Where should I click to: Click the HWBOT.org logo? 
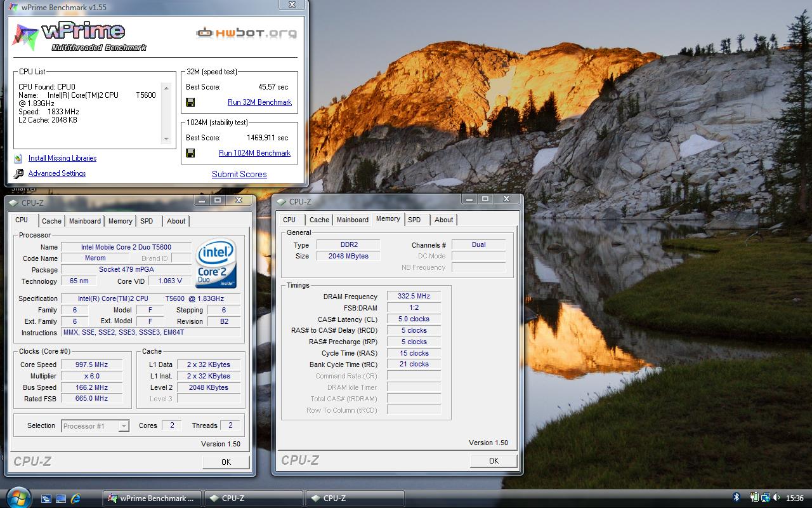(x=246, y=32)
